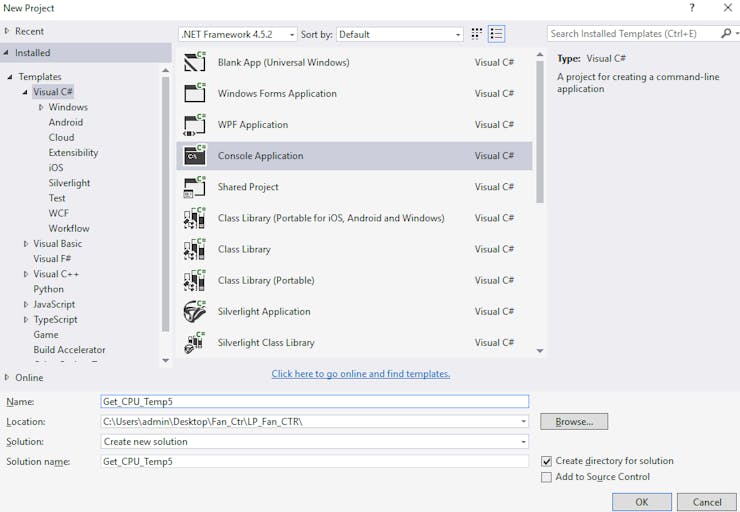Select Python in the templates tree
This screenshot has width=740, height=512.
[48, 289]
